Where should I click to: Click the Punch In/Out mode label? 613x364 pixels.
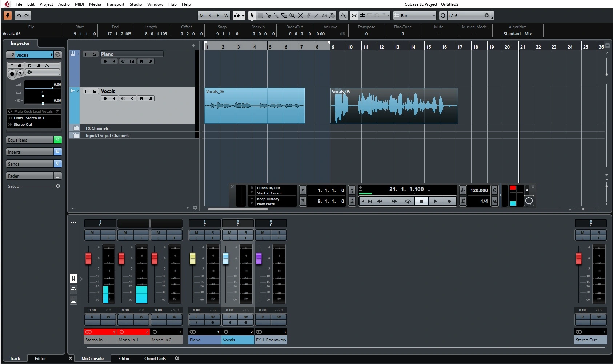pyautogui.click(x=268, y=188)
